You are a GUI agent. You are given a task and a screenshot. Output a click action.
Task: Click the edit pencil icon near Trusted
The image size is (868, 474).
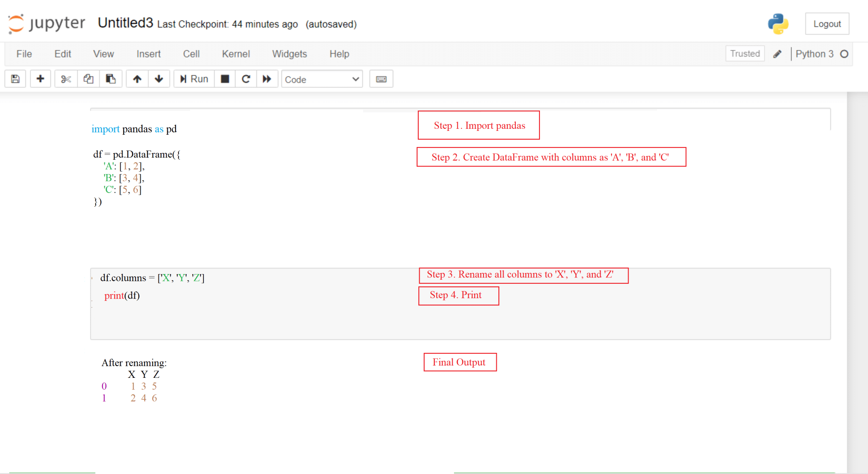click(x=777, y=54)
